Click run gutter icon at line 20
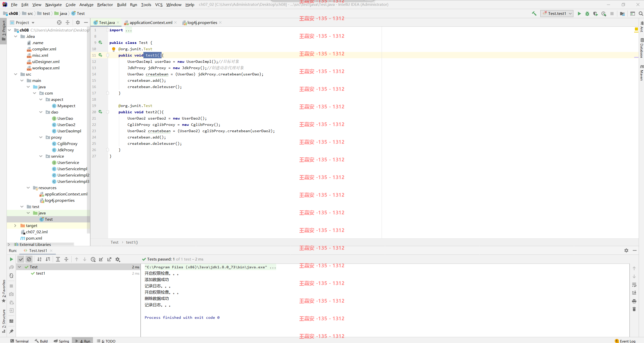 click(100, 112)
